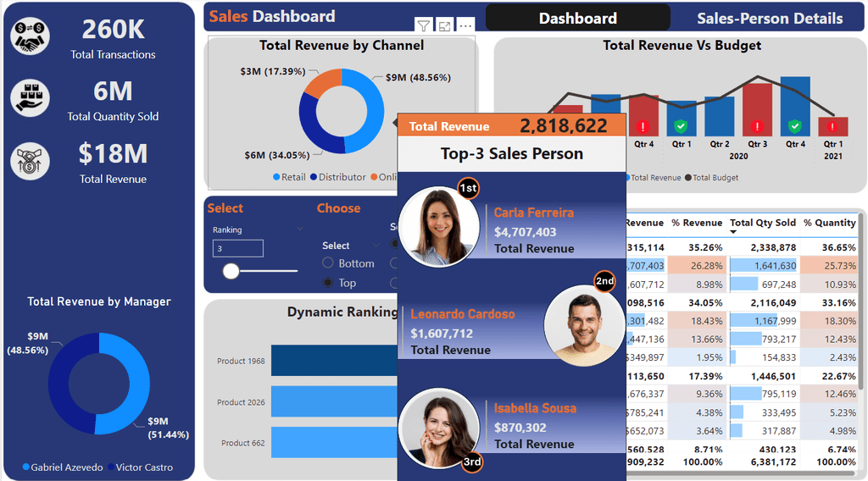Open the visual filter funnel icon
868x481 pixels.
coord(424,25)
